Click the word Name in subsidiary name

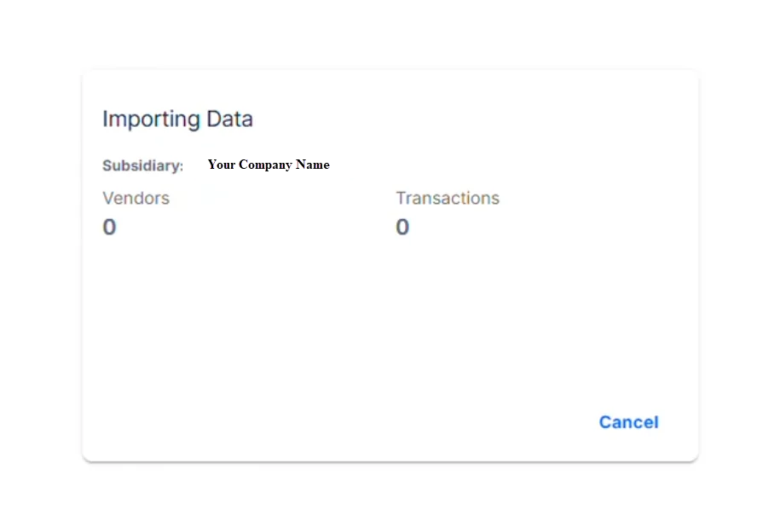312,165
